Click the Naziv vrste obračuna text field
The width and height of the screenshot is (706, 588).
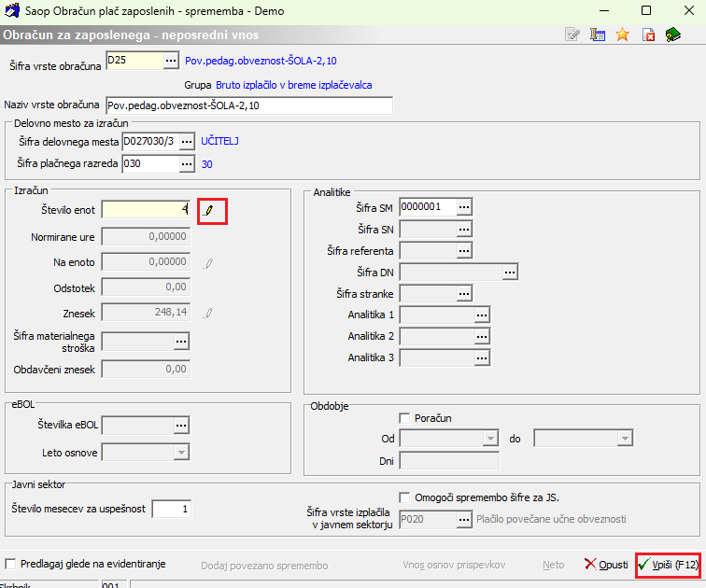[249, 105]
